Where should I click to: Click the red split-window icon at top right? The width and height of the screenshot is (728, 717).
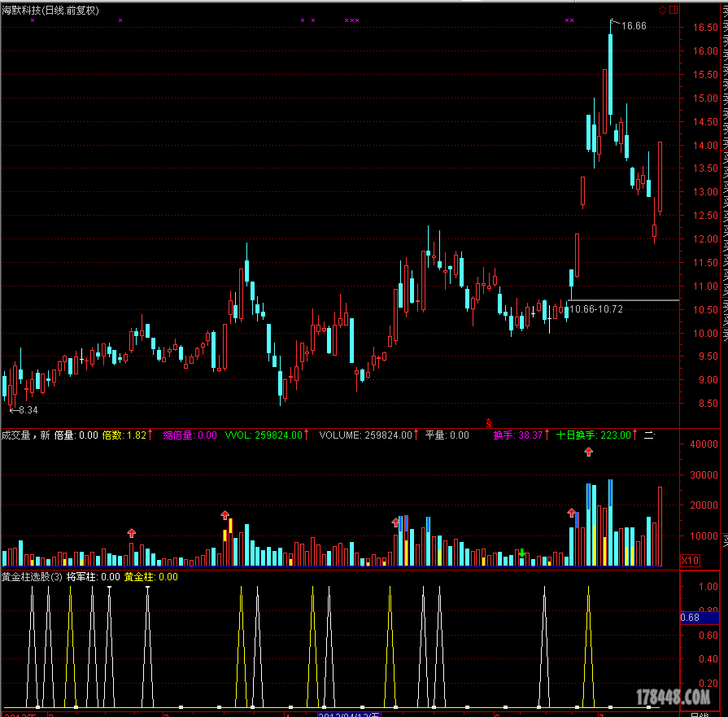click(674, 10)
